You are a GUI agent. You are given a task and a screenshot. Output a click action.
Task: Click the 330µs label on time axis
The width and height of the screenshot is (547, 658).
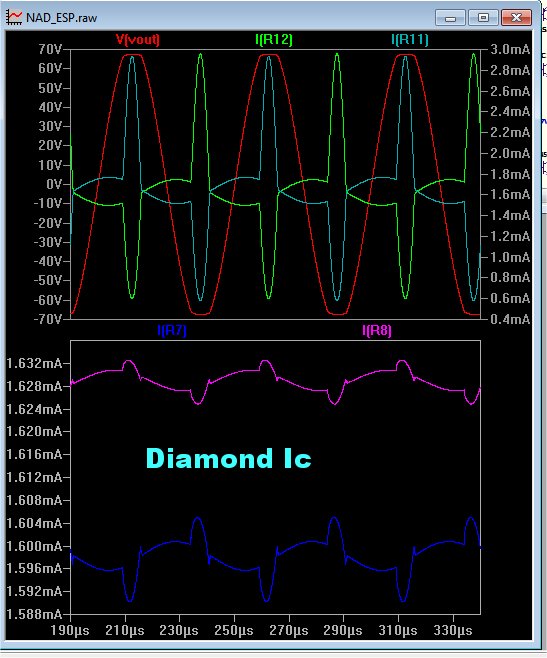pyautogui.click(x=453, y=630)
